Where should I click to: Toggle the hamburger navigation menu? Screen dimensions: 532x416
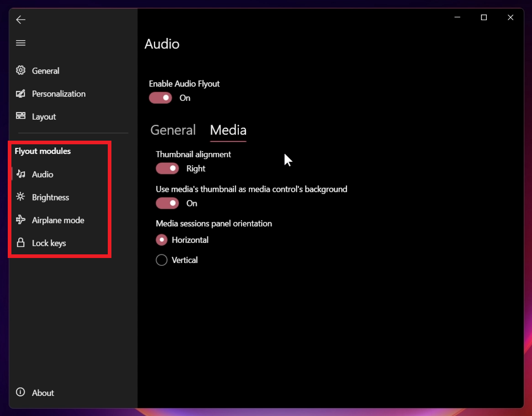(21, 42)
